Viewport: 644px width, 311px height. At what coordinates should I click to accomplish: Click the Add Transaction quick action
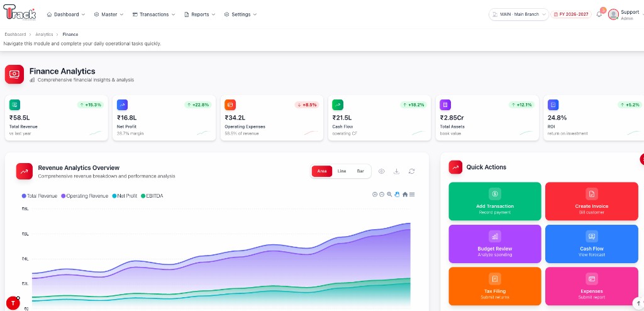pyautogui.click(x=495, y=201)
